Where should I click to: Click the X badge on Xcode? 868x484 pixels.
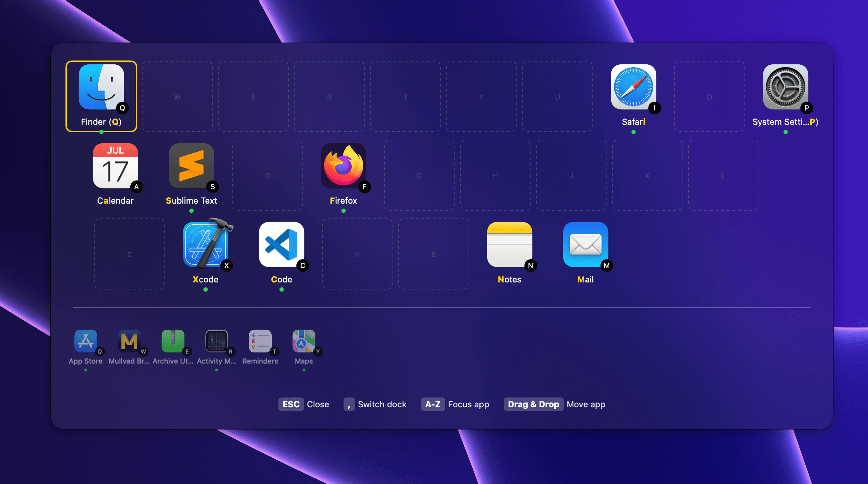coord(227,266)
